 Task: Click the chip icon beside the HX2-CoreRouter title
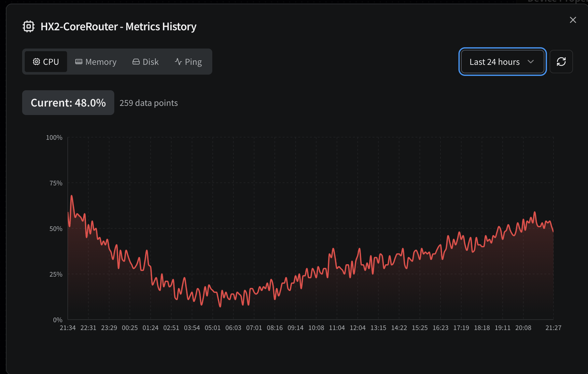coord(29,26)
